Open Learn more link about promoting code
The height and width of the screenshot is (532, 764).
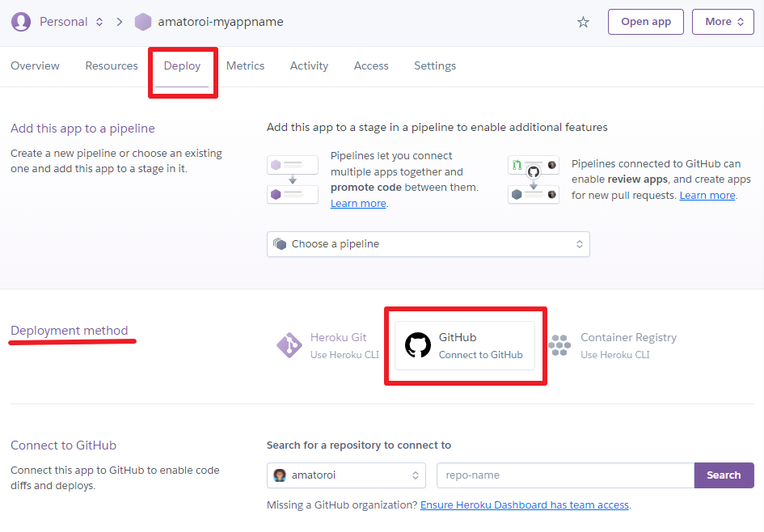coord(358,203)
